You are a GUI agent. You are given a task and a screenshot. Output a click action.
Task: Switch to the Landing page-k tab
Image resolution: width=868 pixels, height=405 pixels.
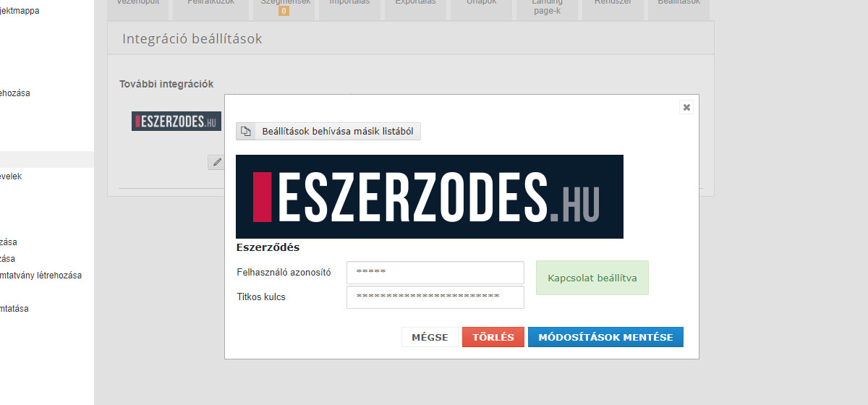pos(547,7)
